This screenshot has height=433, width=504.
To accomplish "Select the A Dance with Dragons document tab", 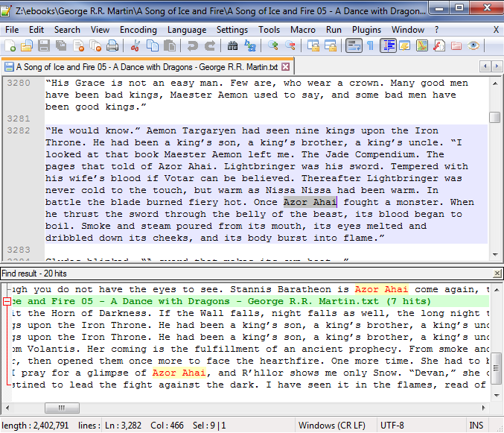I will [x=147, y=67].
